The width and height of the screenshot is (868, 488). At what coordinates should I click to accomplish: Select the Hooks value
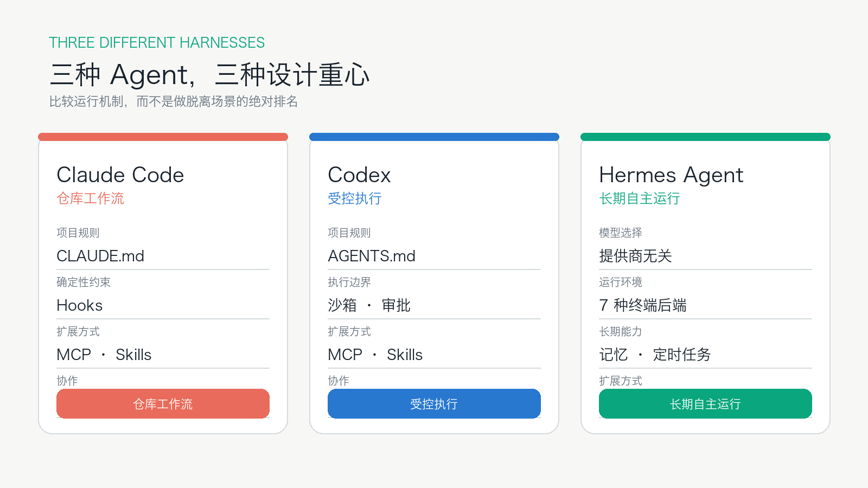click(x=80, y=305)
